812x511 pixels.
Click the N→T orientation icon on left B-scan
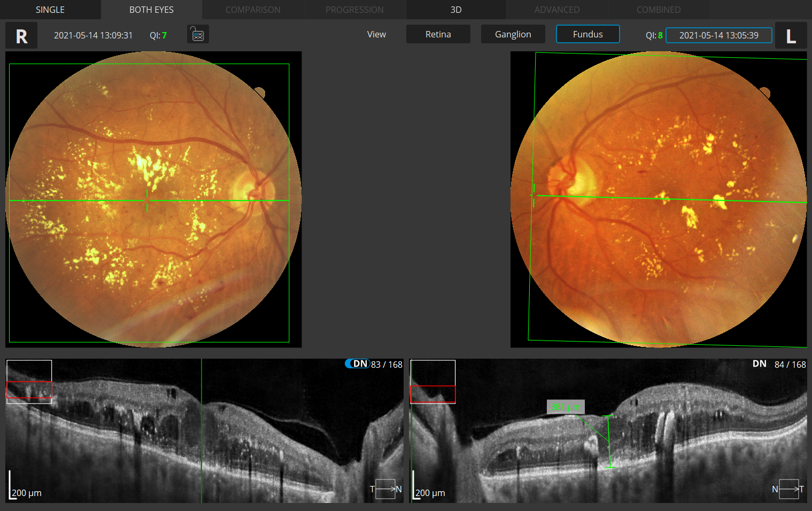[x=788, y=489]
